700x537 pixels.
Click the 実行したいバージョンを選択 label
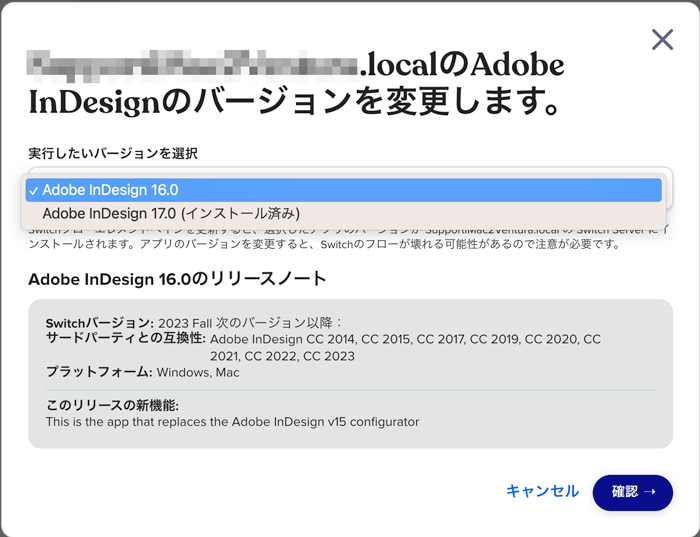(113, 154)
